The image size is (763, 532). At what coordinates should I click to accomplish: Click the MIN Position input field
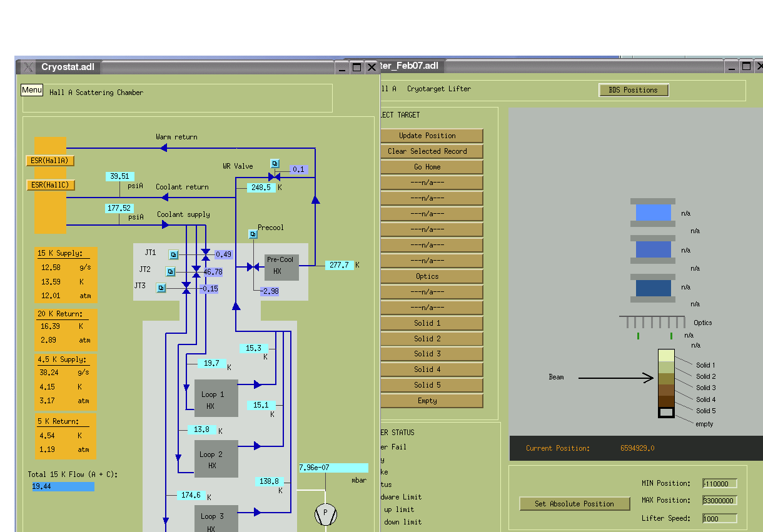point(719,483)
